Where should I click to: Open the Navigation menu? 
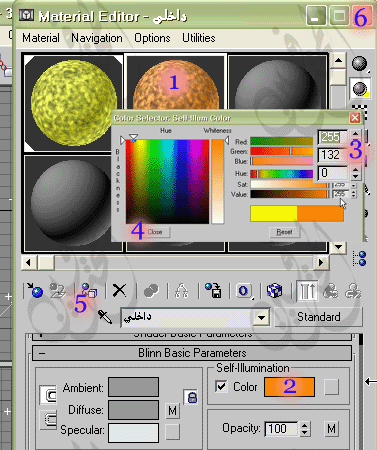(97, 38)
